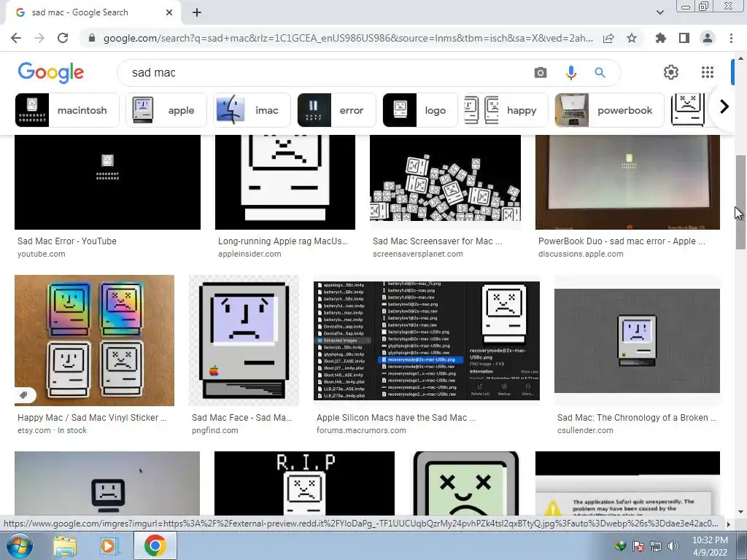Select the 'imac' filter chip

(252, 111)
